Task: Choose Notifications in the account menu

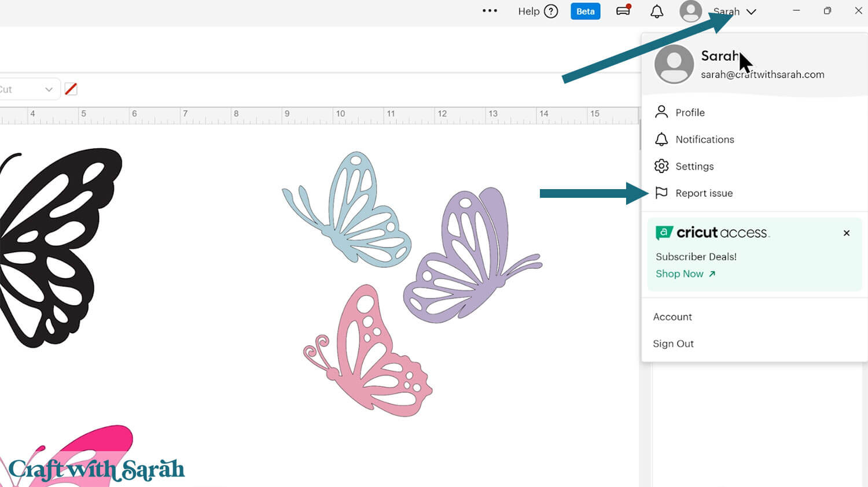Action: pyautogui.click(x=704, y=139)
